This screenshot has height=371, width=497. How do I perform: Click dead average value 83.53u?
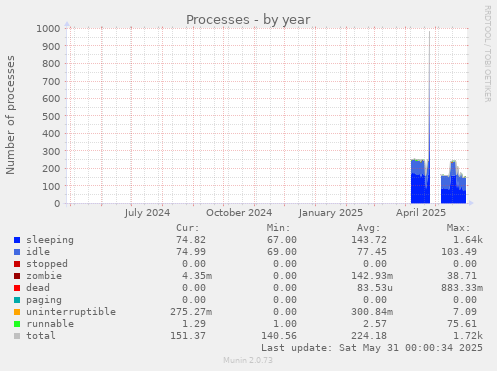tap(375, 288)
